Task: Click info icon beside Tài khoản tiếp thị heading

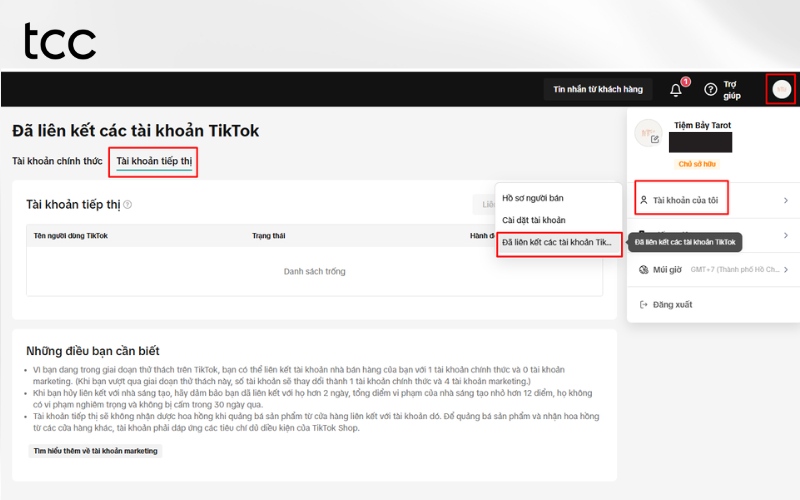Action: [128, 205]
